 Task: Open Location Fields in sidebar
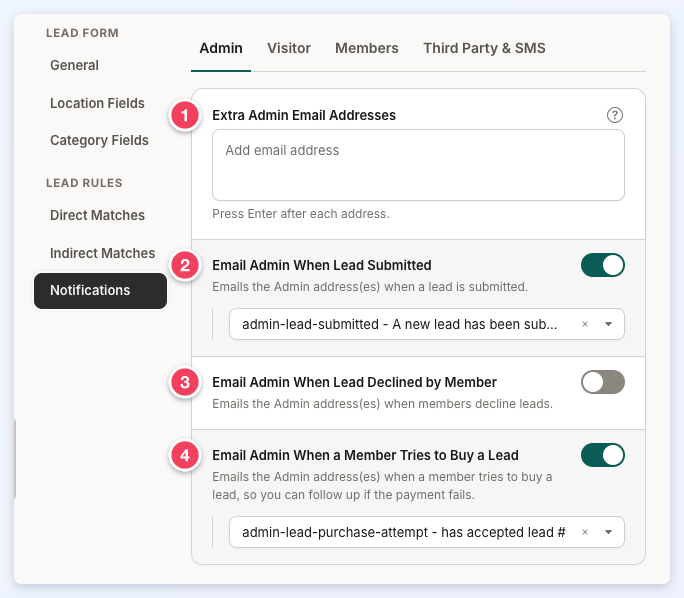pyautogui.click(x=97, y=103)
